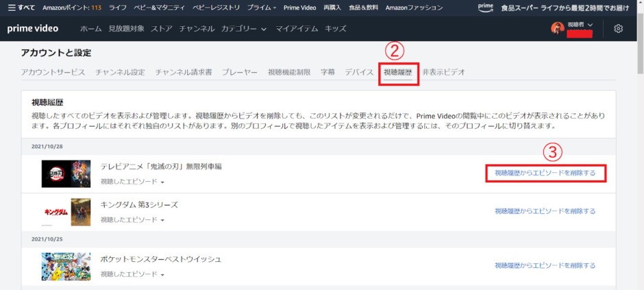
Task: Open ベビー&マタニティ in top bar
Action: point(160,8)
